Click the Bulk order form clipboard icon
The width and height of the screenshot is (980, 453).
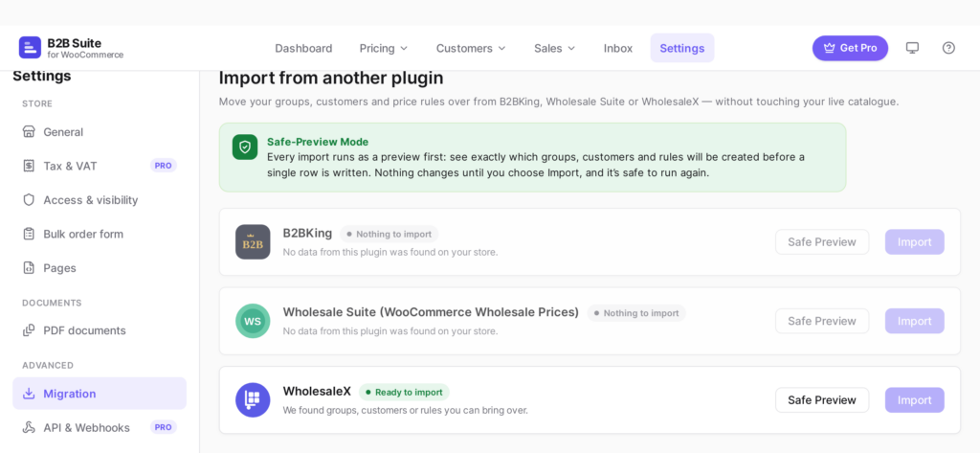pyautogui.click(x=29, y=234)
